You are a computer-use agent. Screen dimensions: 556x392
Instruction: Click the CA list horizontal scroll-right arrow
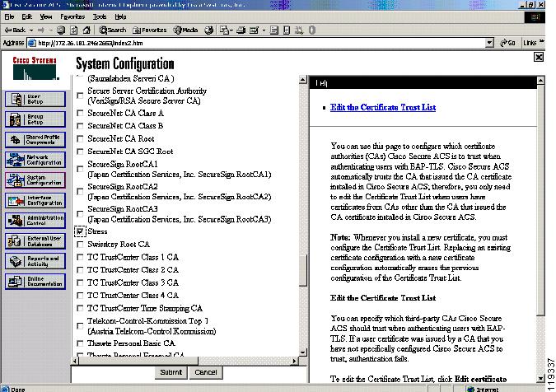(294, 361)
